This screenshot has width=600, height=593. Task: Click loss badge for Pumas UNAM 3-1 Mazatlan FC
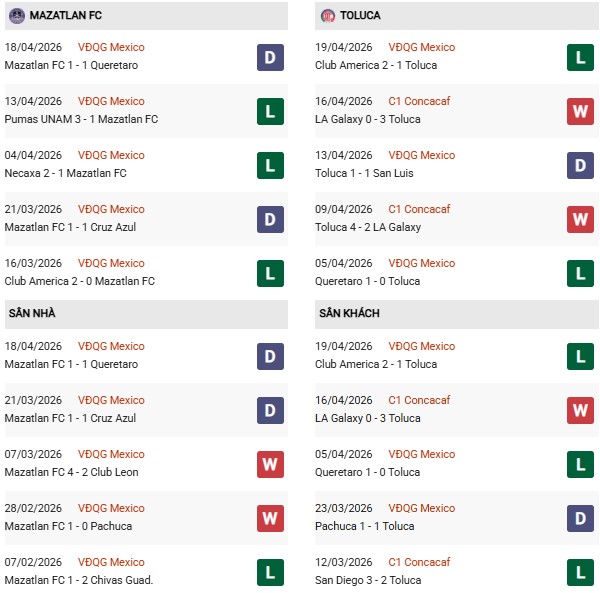click(270, 111)
